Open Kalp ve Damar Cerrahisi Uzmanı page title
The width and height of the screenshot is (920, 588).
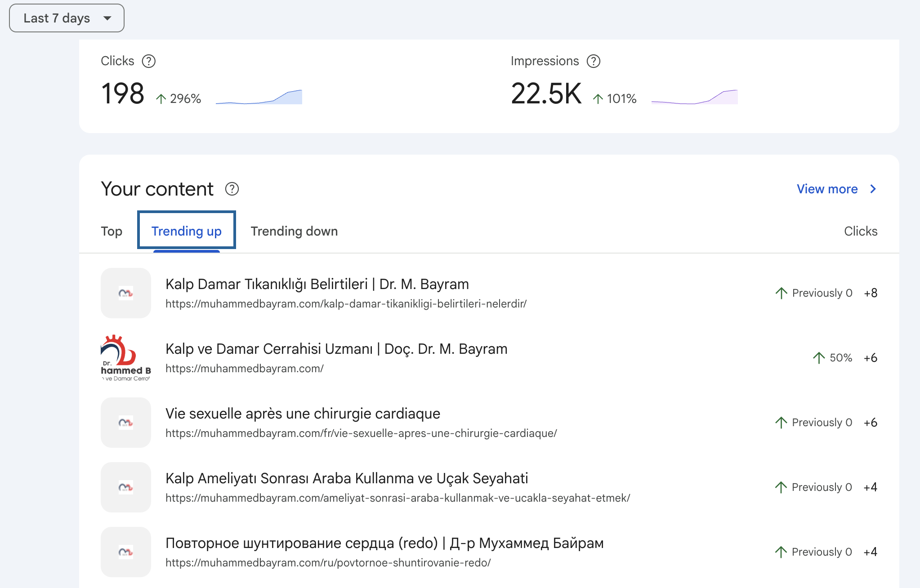(336, 349)
